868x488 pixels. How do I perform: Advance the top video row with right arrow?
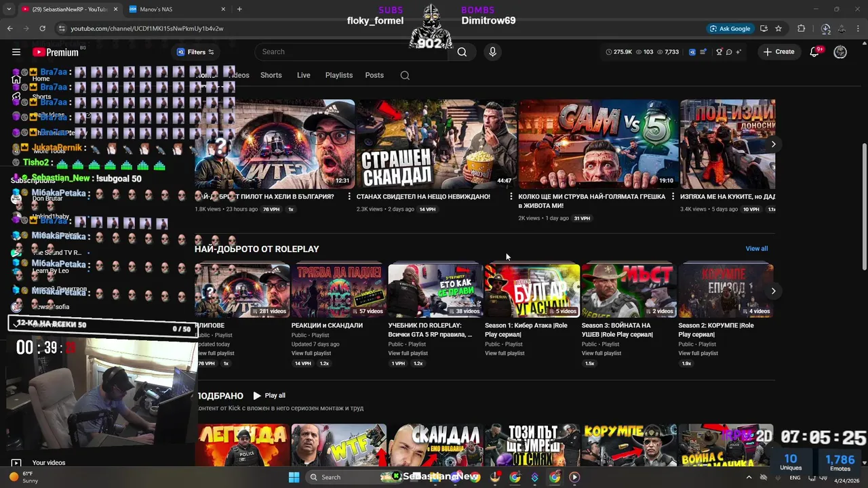pyautogui.click(x=773, y=144)
